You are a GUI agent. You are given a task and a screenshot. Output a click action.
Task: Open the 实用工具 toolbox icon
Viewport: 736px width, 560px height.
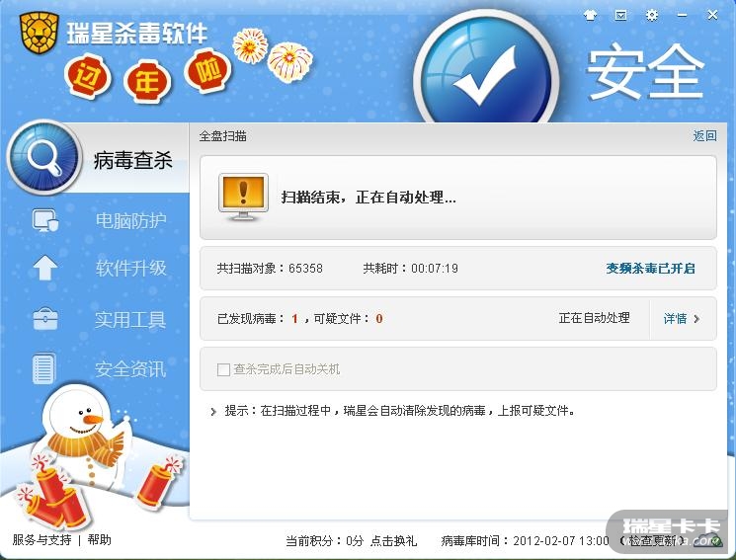coord(45,319)
